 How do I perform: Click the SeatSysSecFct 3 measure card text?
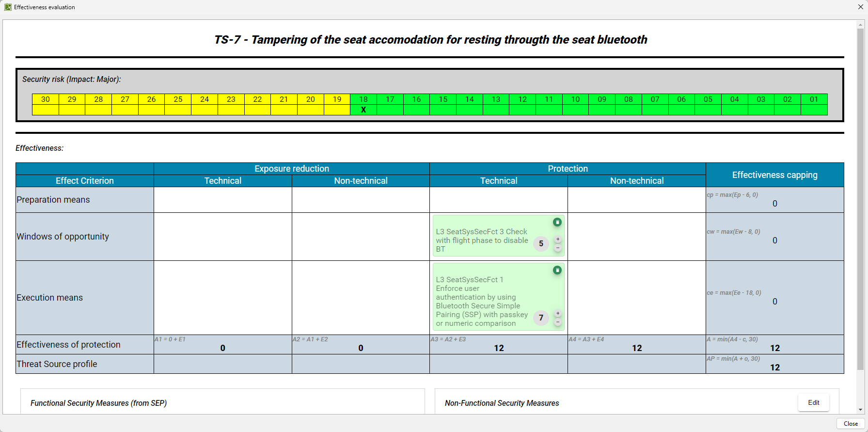pos(482,240)
